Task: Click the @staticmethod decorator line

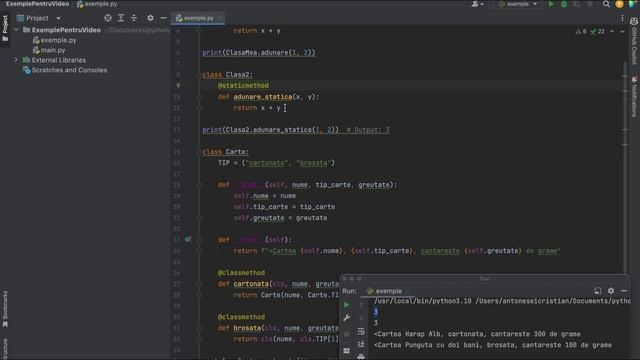Action: click(243, 86)
